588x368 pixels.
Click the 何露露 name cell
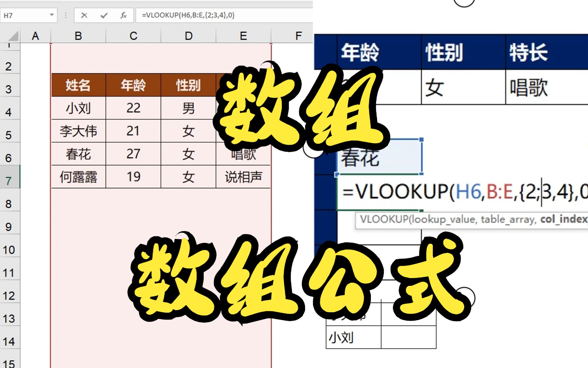coord(78,177)
